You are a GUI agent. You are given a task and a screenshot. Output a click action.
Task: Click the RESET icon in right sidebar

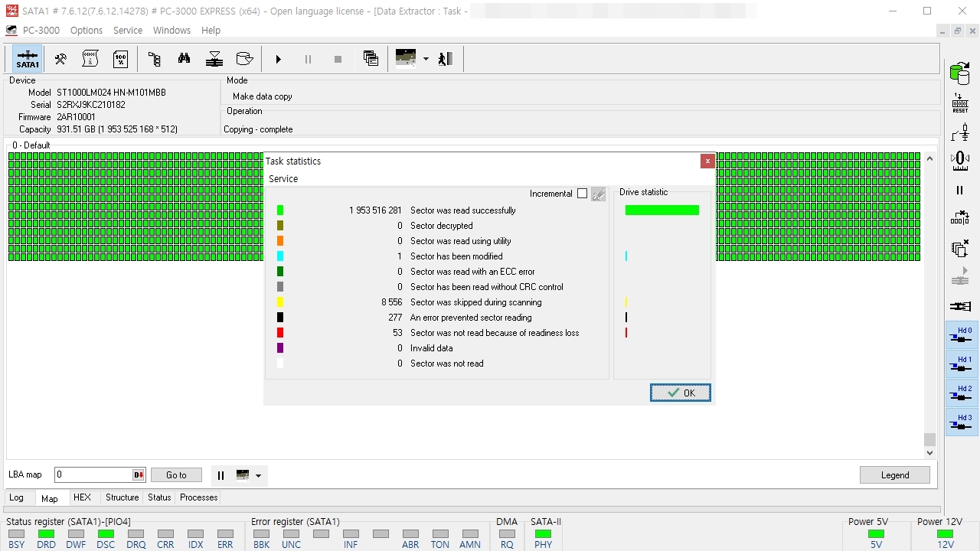coord(960,103)
